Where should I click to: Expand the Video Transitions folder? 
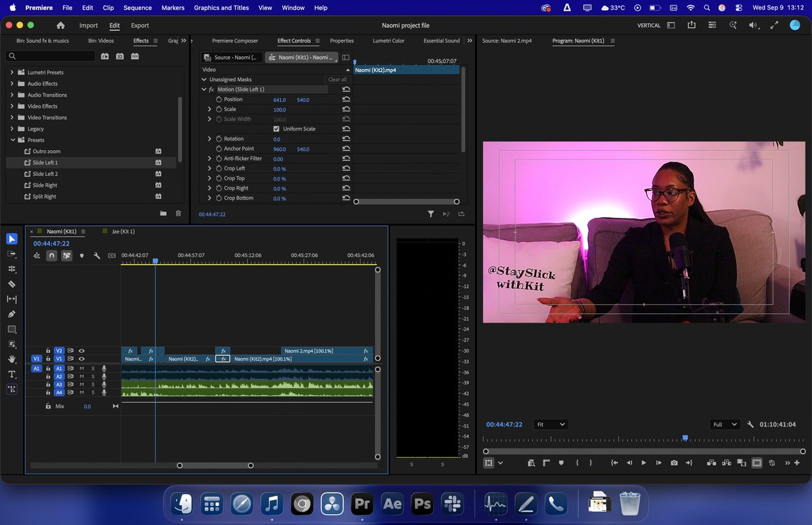(12, 118)
